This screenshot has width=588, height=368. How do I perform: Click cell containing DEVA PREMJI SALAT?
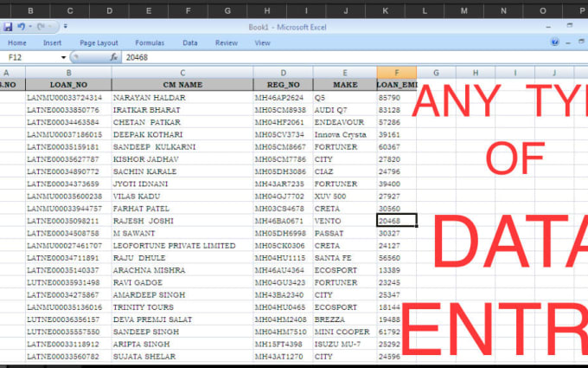pyautogui.click(x=182, y=320)
